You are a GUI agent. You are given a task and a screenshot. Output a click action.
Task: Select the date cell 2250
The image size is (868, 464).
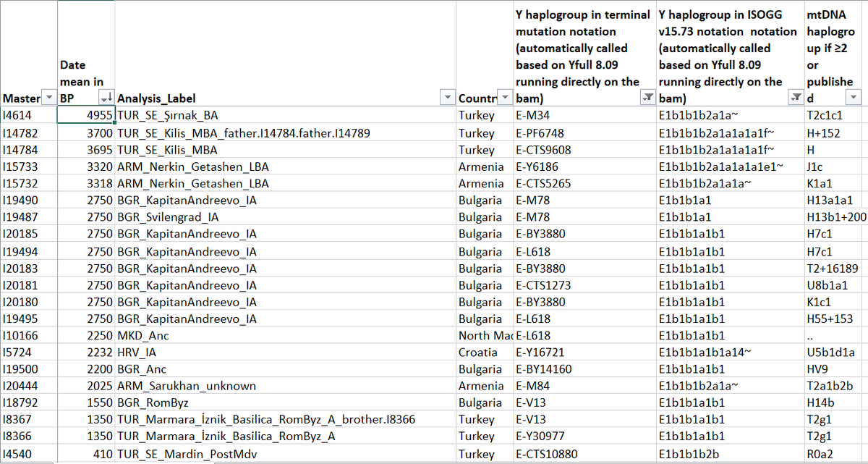[x=86, y=335]
